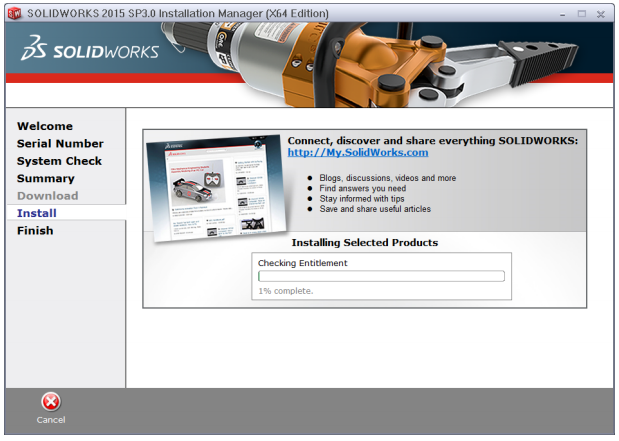Click 'Save and share useful articles' bullet
Viewport: 619px width, 441px height.
tap(375, 209)
